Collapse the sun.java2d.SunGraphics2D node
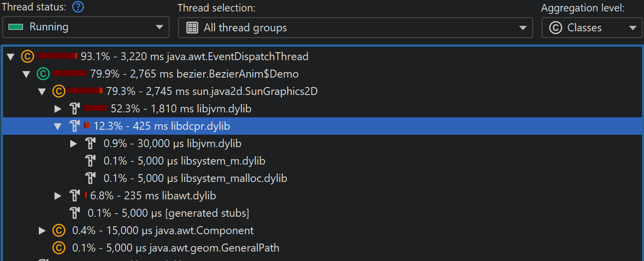This screenshot has height=261, width=644. tap(43, 91)
